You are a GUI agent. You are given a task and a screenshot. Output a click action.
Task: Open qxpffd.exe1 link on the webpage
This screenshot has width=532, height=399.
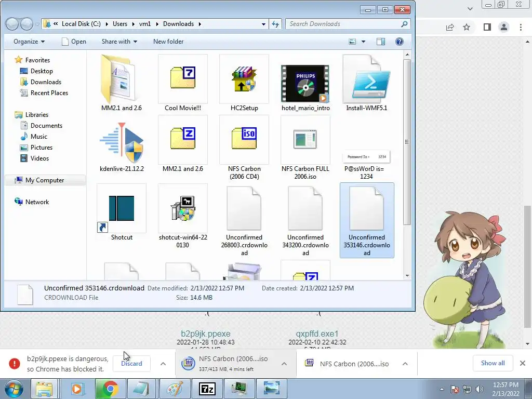pos(317,334)
